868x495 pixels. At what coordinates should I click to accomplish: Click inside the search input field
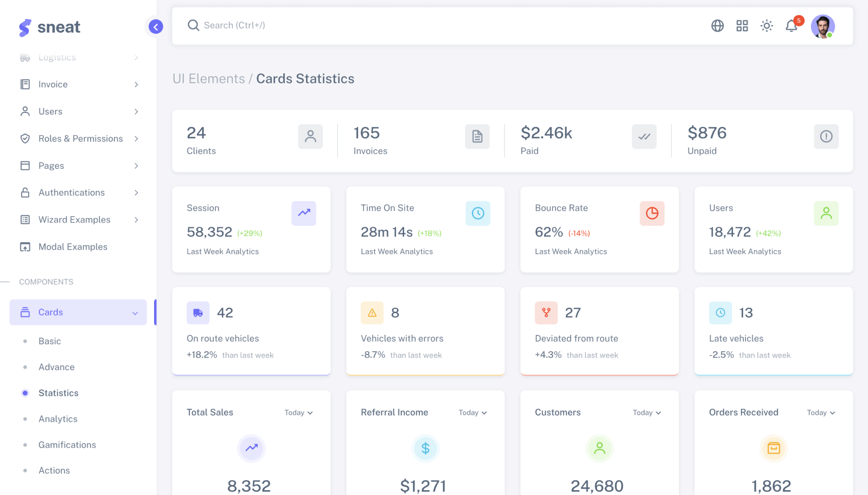point(325,26)
